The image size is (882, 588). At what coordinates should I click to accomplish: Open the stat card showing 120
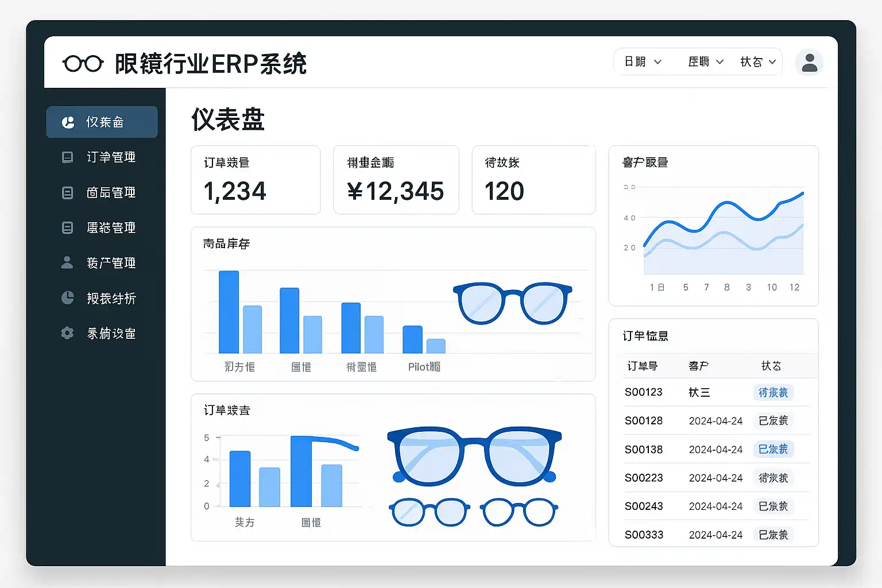[x=533, y=180]
